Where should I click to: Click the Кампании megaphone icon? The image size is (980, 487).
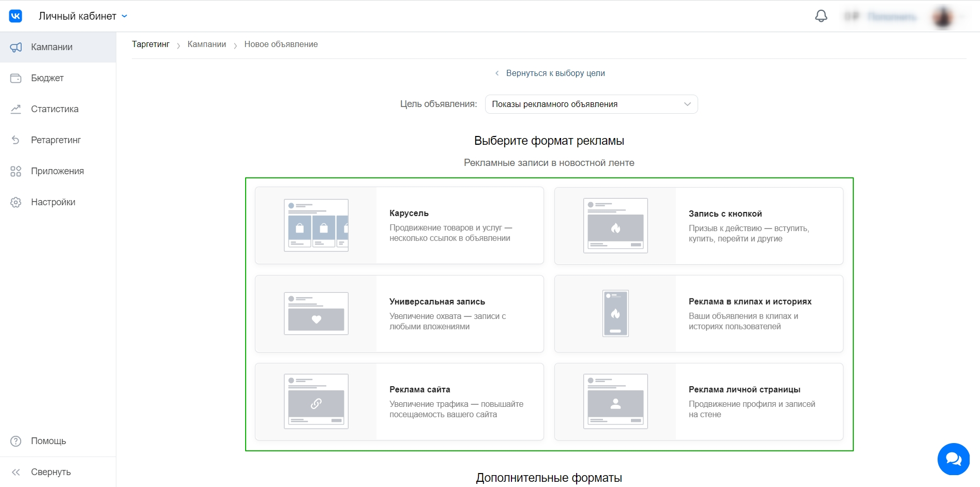(16, 47)
